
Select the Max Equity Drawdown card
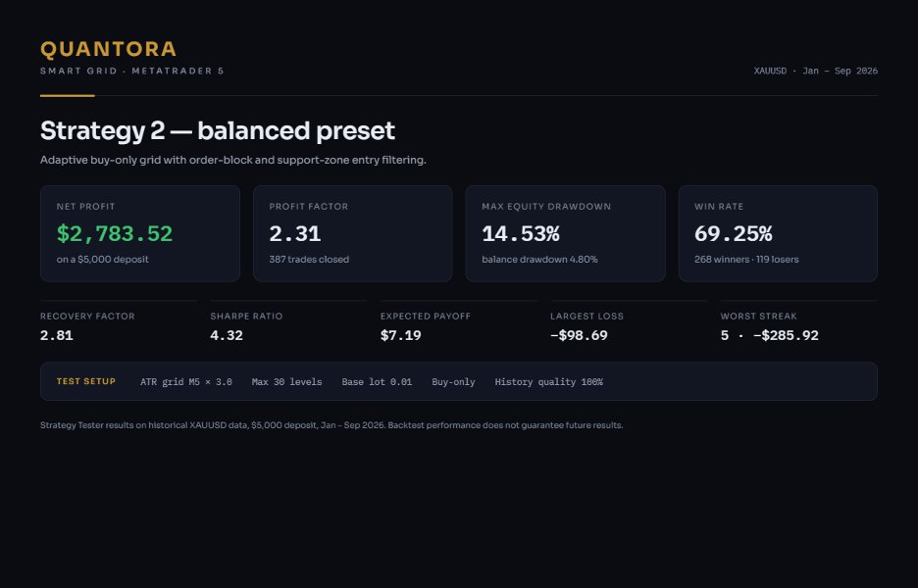(x=565, y=233)
